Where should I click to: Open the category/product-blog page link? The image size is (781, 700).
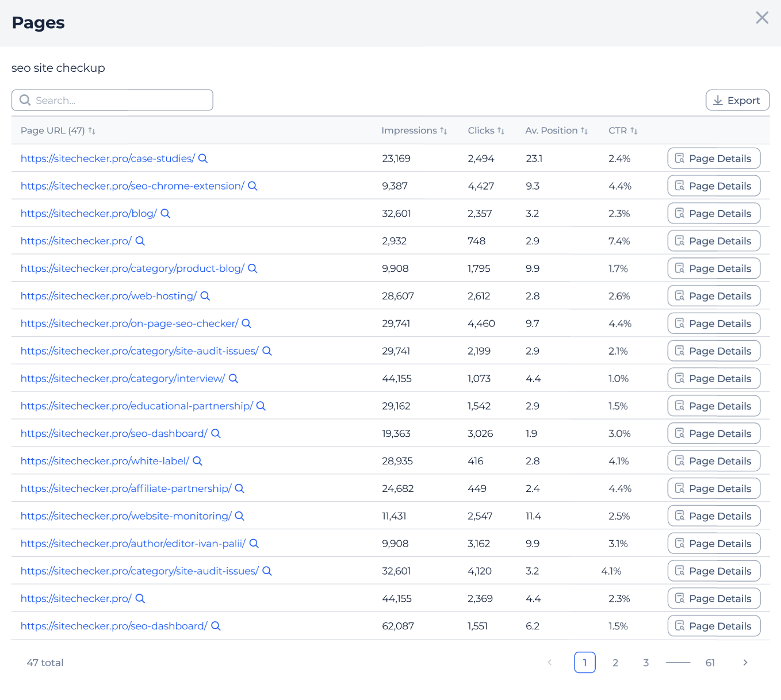[132, 268]
